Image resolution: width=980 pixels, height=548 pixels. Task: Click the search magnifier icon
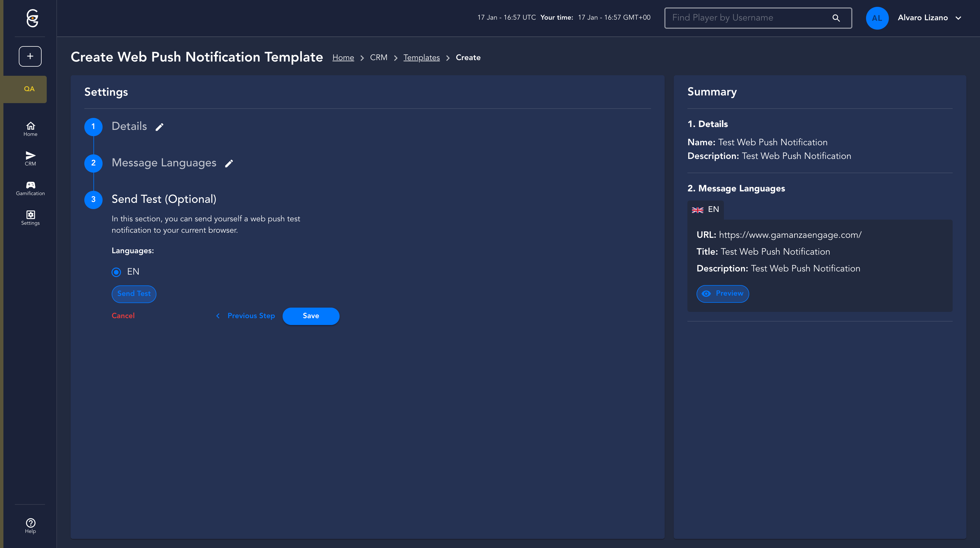click(x=836, y=18)
